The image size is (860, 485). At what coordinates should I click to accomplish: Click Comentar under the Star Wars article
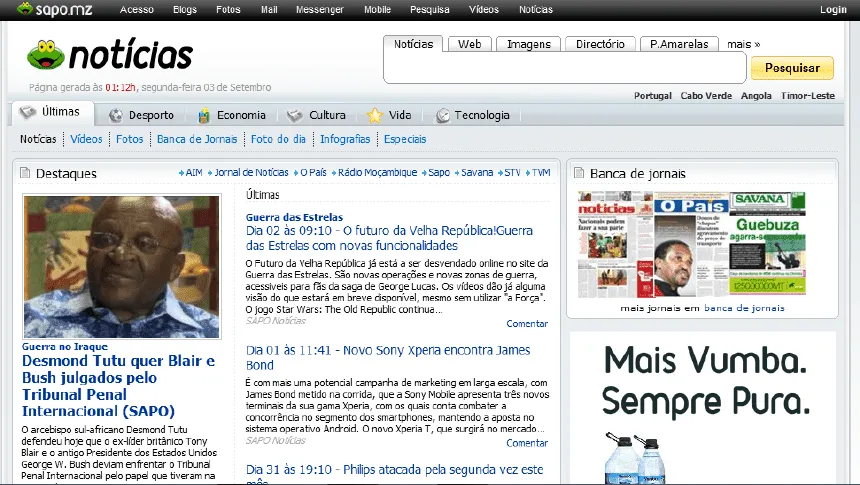(527, 324)
